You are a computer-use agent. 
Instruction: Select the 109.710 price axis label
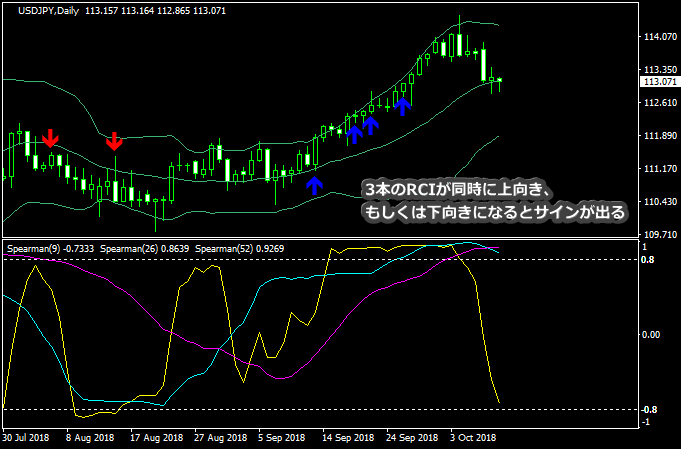point(660,234)
